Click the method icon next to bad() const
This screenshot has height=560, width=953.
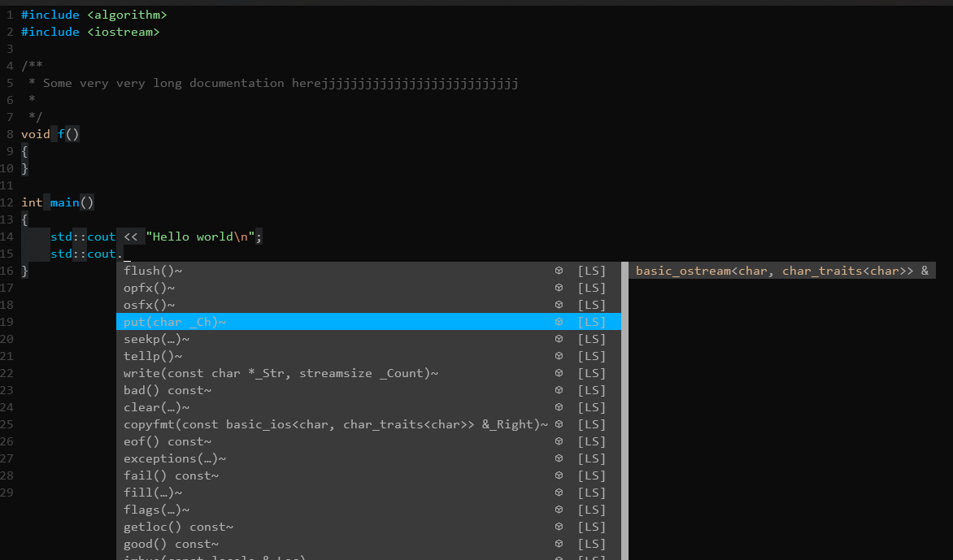pos(559,390)
